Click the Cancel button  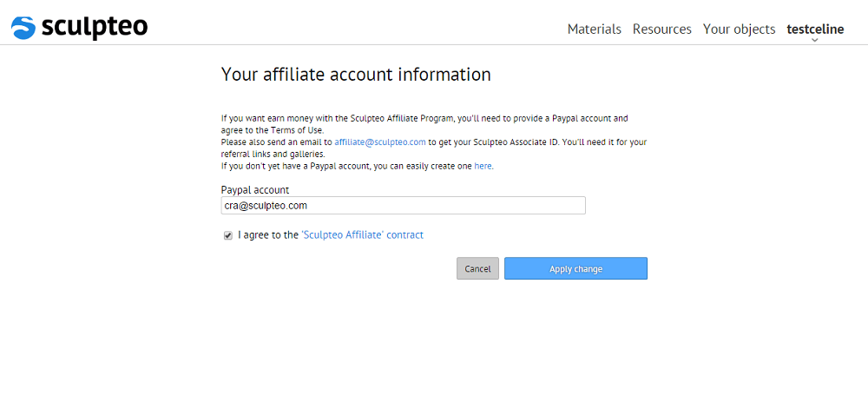tap(477, 268)
